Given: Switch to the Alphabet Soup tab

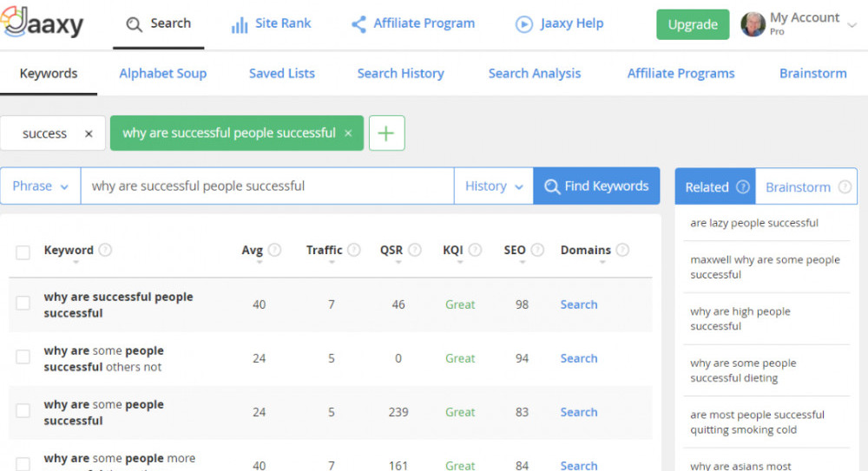Looking at the screenshot, I should click(x=163, y=73).
